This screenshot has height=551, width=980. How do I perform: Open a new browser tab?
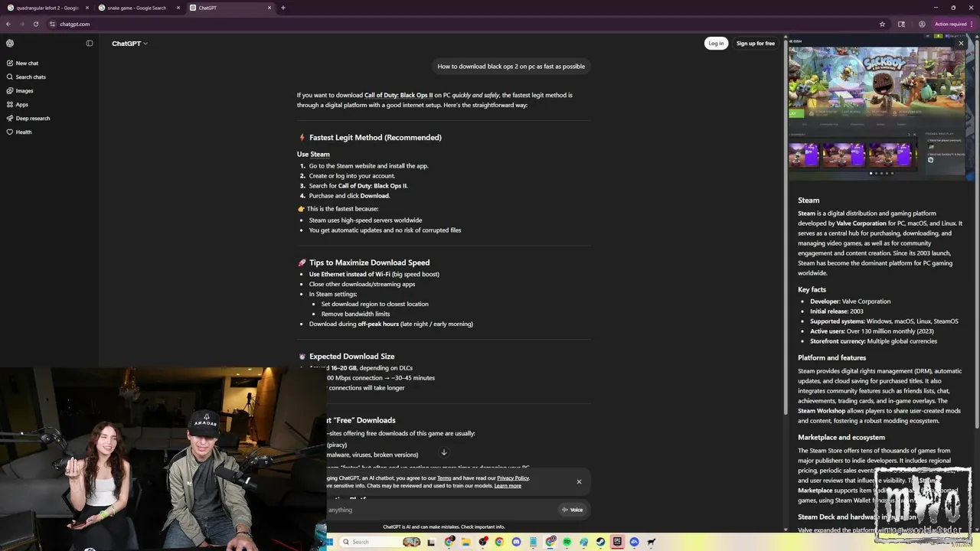[x=283, y=8]
